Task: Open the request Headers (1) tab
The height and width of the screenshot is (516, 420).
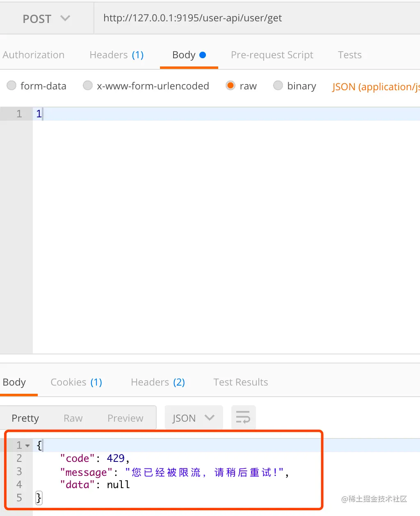Action: pos(116,55)
